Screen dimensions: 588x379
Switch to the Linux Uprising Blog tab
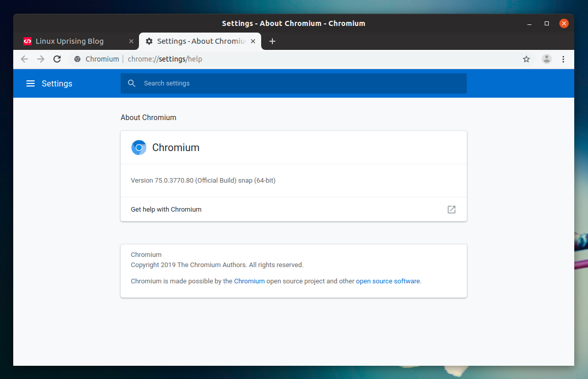[x=71, y=41]
